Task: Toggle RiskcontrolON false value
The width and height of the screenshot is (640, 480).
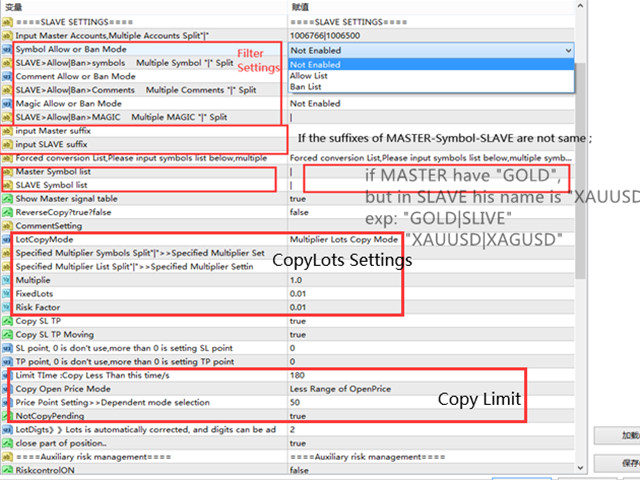Action: [299, 470]
